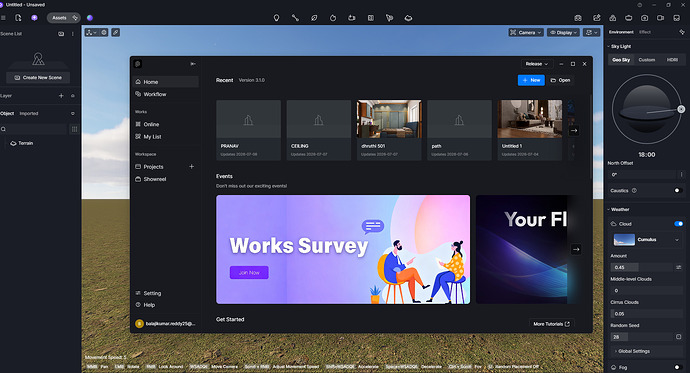The width and height of the screenshot is (690, 373).
Task: Open the Release version dropdown
Action: point(536,64)
